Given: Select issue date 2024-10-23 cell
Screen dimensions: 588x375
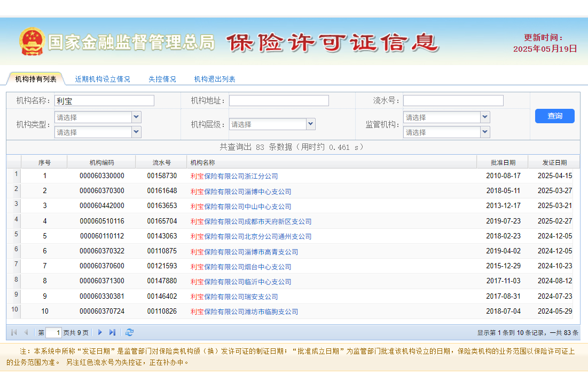Looking at the screenshot, I should pos(555,266).
